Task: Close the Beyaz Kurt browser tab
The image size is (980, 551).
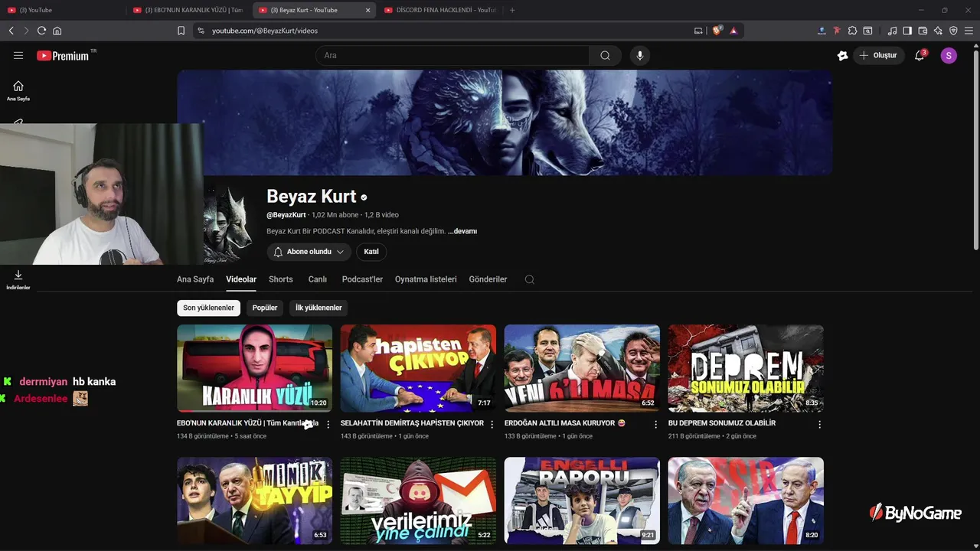Action: 367,10
